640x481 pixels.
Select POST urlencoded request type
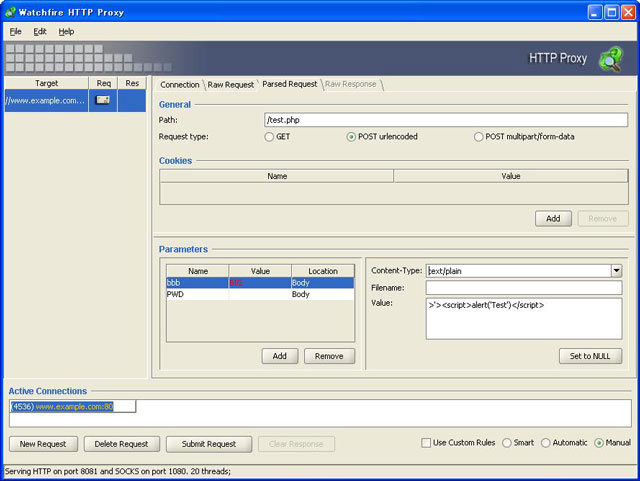click(351, 137)
